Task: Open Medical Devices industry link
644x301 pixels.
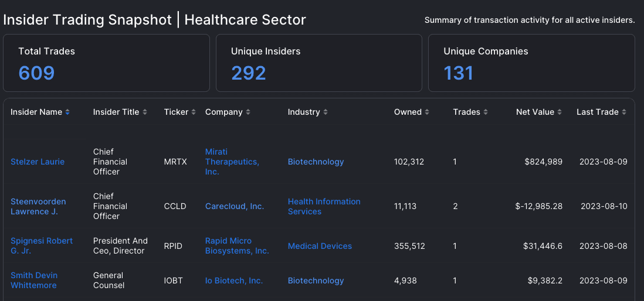Action: pyautogui.click(x=320, y=246)
